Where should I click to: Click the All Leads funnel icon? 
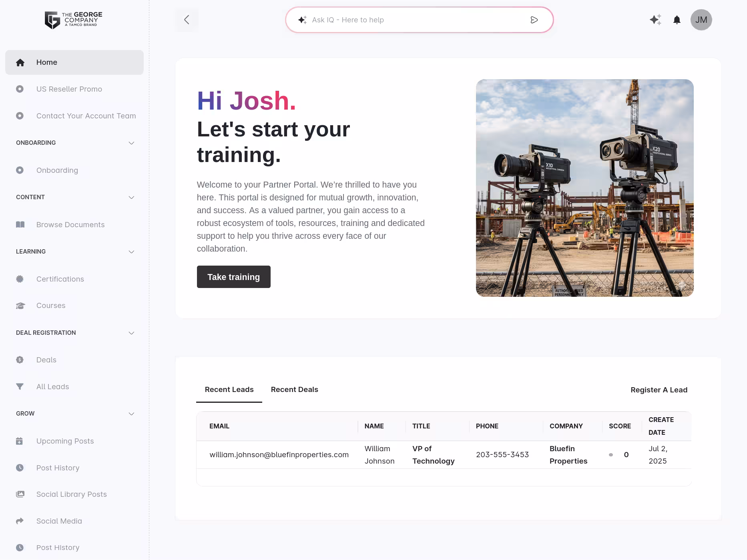tap(20, 386)
